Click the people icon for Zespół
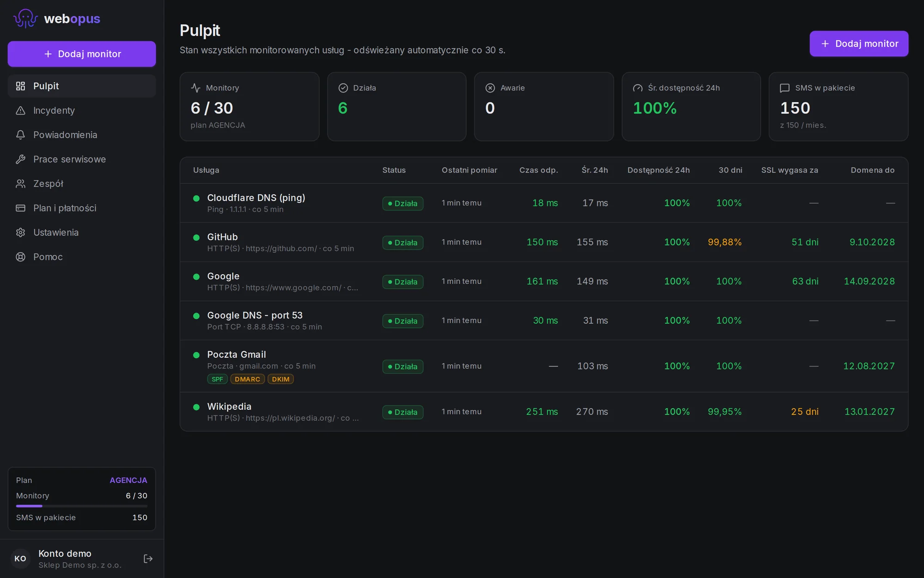 point(20,184)
